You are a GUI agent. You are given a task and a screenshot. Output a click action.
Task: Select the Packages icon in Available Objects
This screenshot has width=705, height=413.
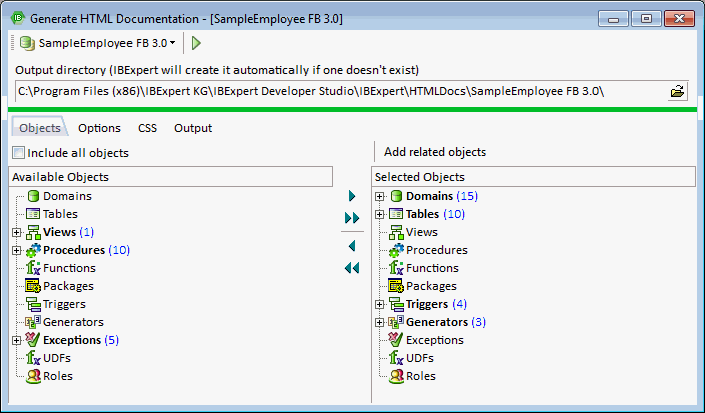32,286
